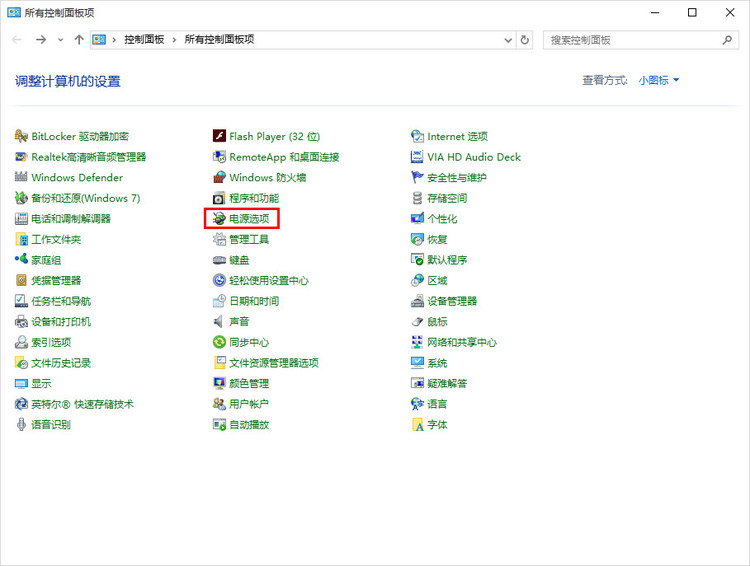Open 任务栏和导航 icon

(x=21, y=301)
